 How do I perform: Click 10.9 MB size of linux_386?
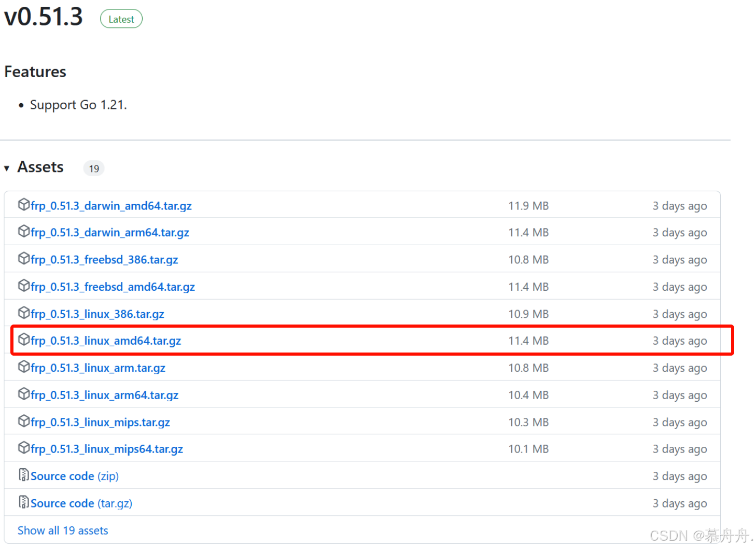click(x=528, y=314)
